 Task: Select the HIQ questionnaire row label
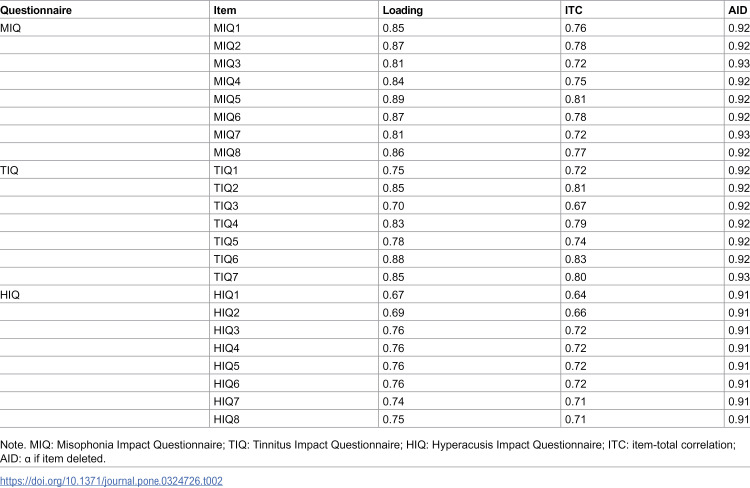click(10, 295)
